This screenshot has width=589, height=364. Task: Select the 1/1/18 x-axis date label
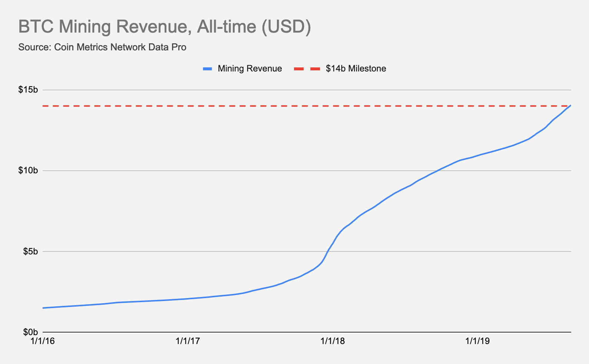[332, 341]
